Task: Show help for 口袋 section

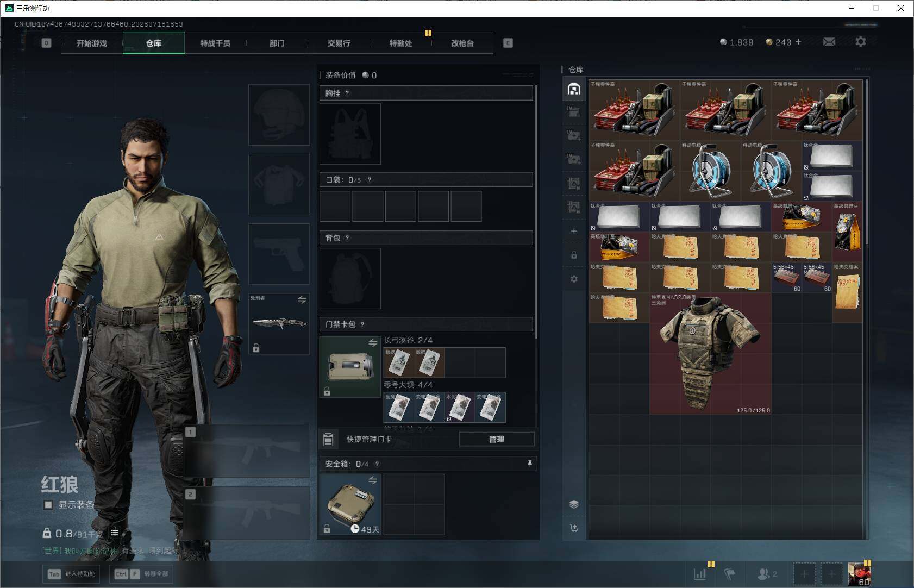Action: [x=370, y=179]
